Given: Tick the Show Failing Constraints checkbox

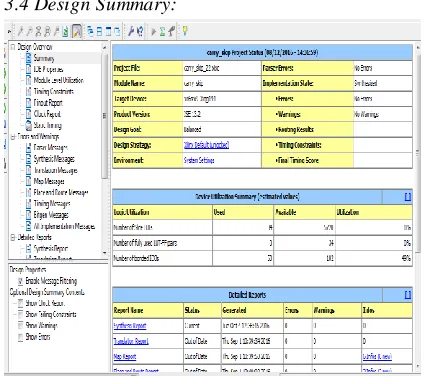Looking at the screenshot, I should (20, 314).
